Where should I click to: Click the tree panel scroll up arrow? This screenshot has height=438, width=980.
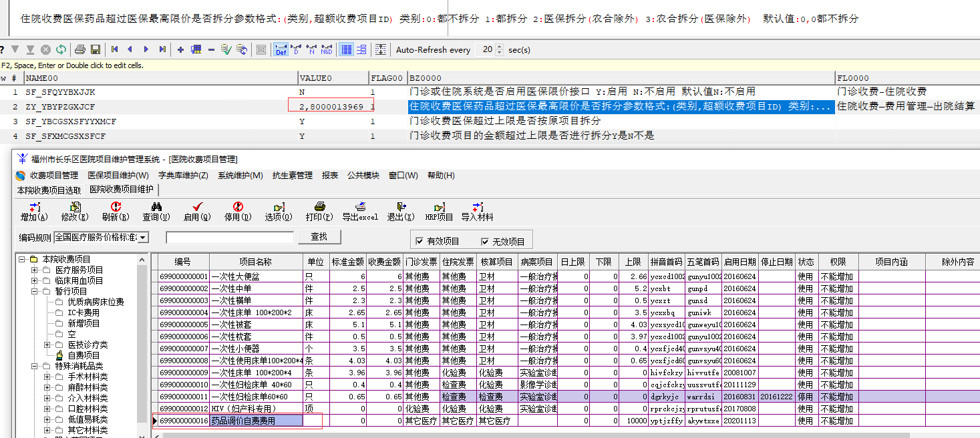point(141,260)
